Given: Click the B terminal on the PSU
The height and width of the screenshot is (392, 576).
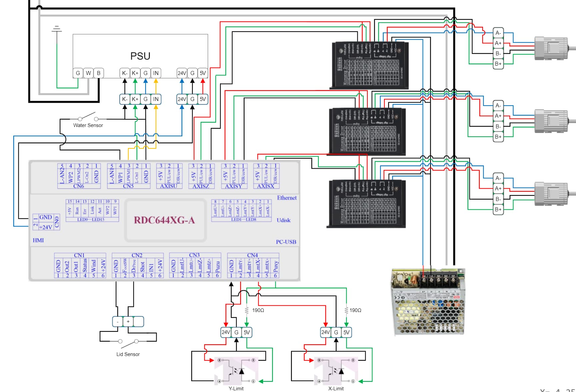Looking at the screenshot, I should pos(99,73).
